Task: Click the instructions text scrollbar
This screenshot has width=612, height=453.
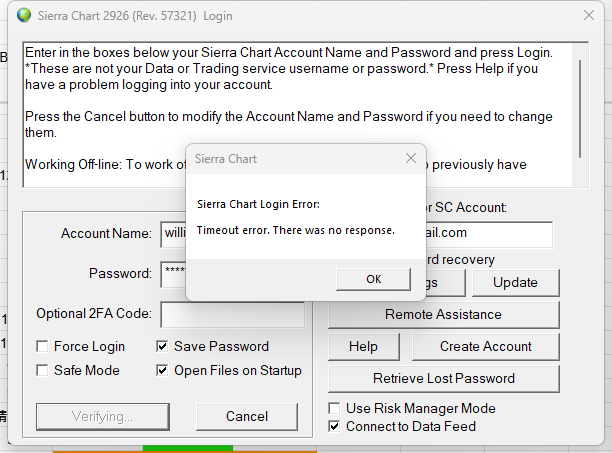Action: pos(580,109)
